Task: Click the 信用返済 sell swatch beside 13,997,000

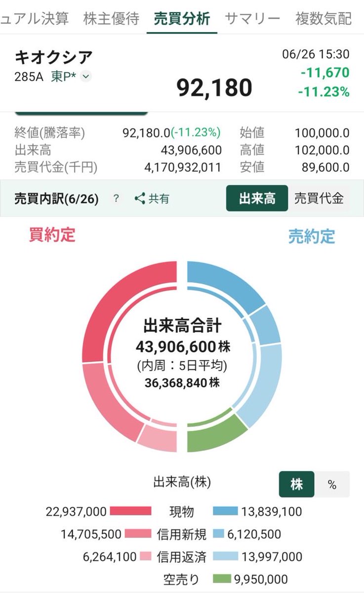Action: pos(226,556)
